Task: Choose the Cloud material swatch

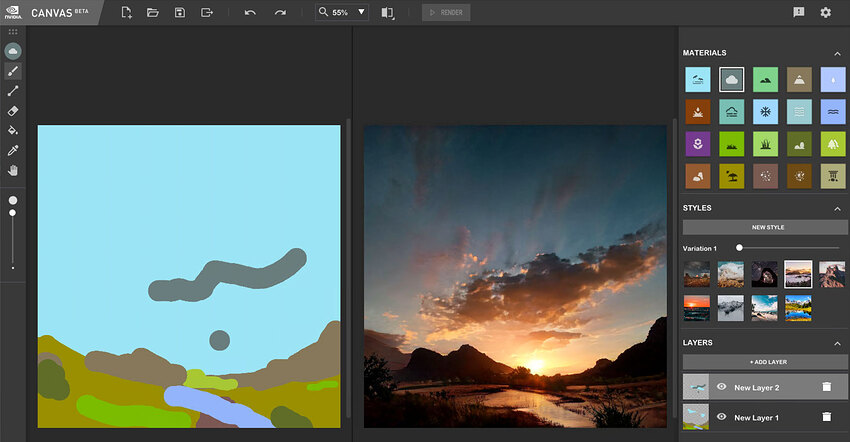Action: pyautogui.click(x=731, y=80)
